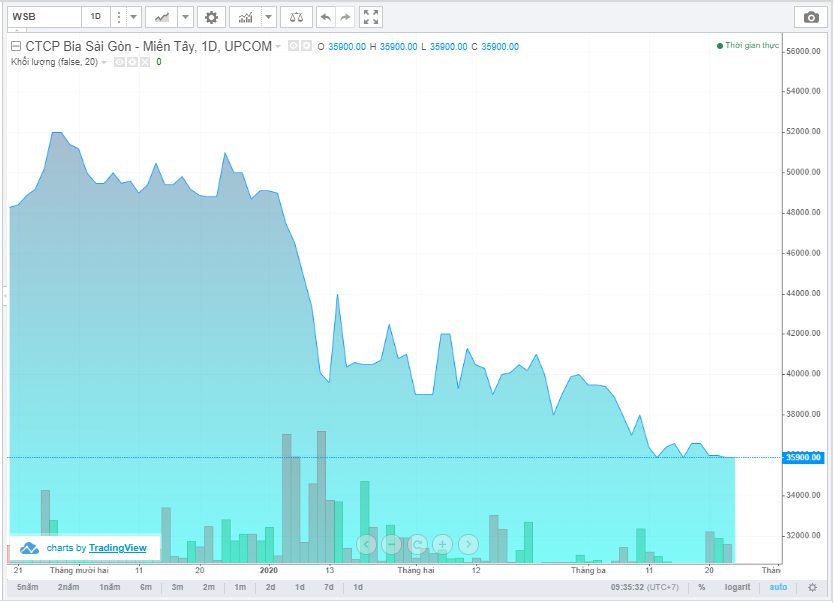Click the 56000.00 price axis label
The height and width of the screenshot is (603, 834).
(803, 51)
